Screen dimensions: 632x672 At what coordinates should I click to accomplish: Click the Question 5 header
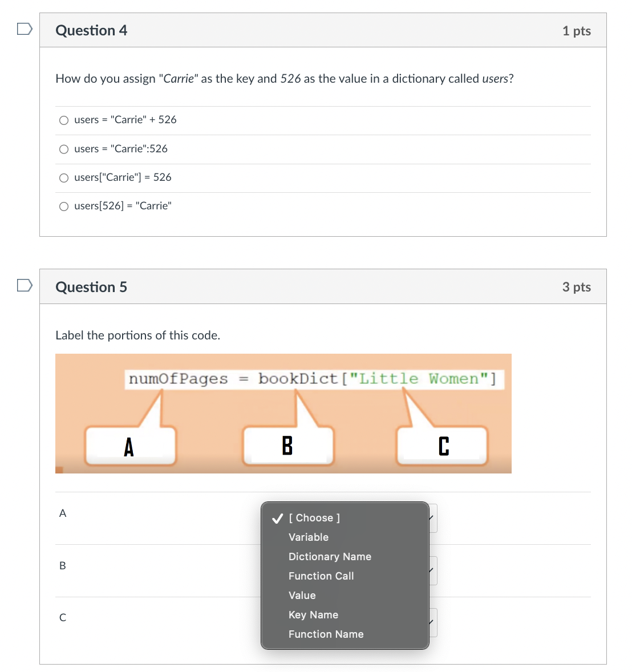tap(91, 287)
